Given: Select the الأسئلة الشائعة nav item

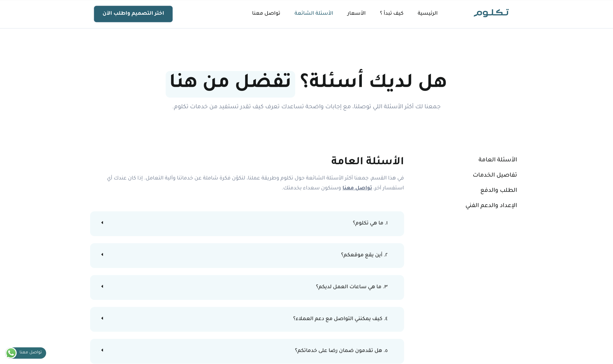Looking at the screenshot, I should point(314,13).
